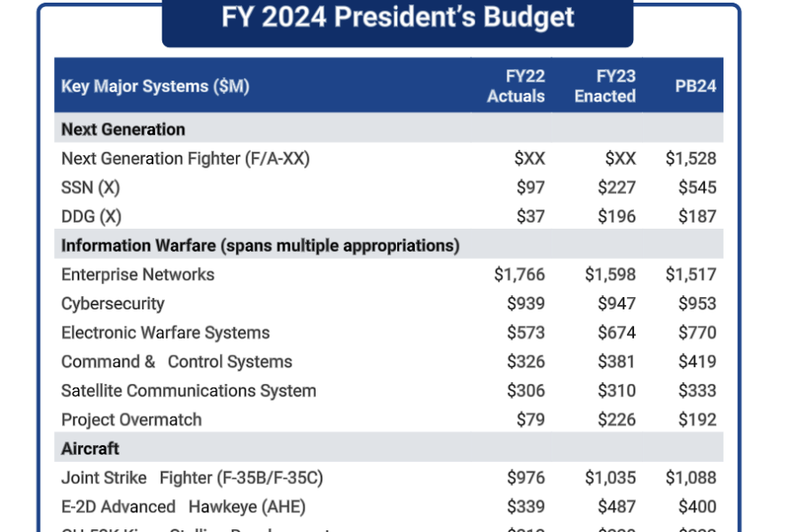The height and width of the screenshot is (532, 798).
Task: Click the Joint Strike Fighter (F-35B/F-35C) label
Action: point(192,478)
